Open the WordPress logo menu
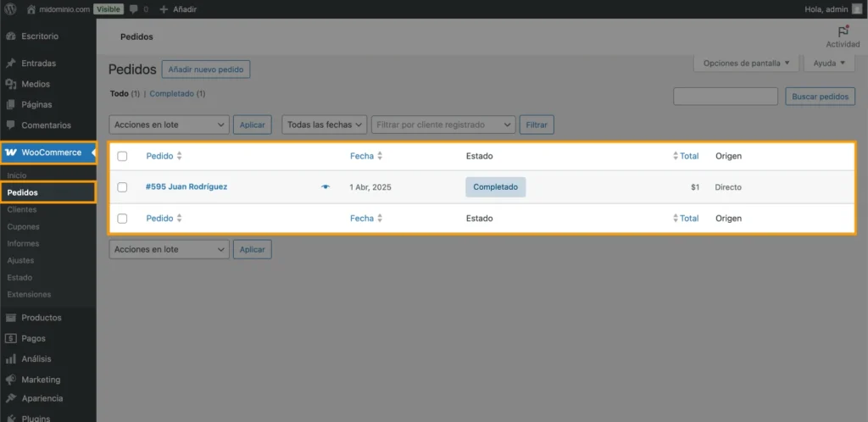868x422 pixels. coord(10,8)
